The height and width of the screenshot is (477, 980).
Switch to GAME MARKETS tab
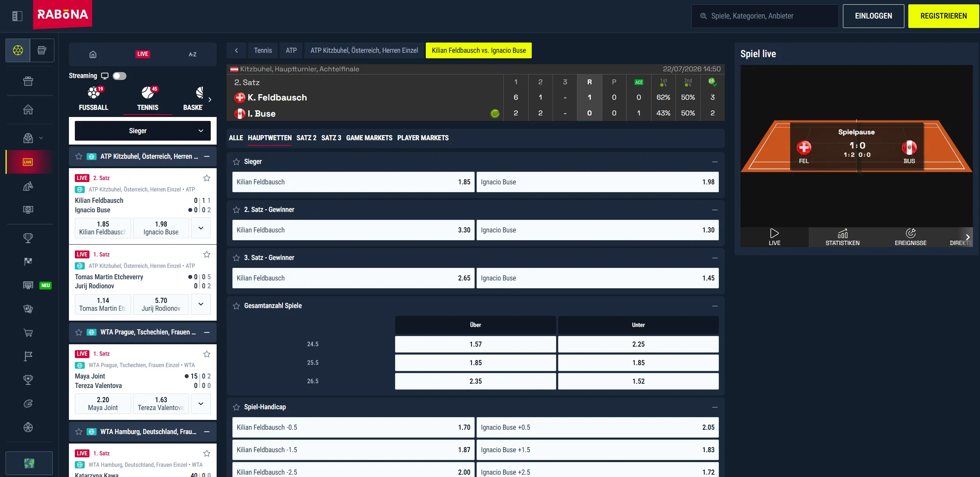tap(369, 138)
